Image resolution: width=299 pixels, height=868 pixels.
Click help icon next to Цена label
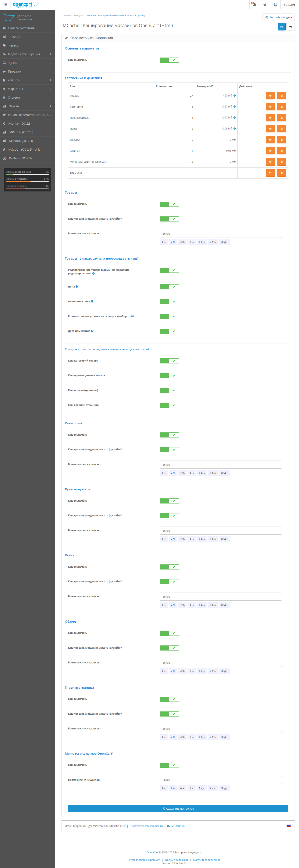pyautogui.click(x=77, y=287)
